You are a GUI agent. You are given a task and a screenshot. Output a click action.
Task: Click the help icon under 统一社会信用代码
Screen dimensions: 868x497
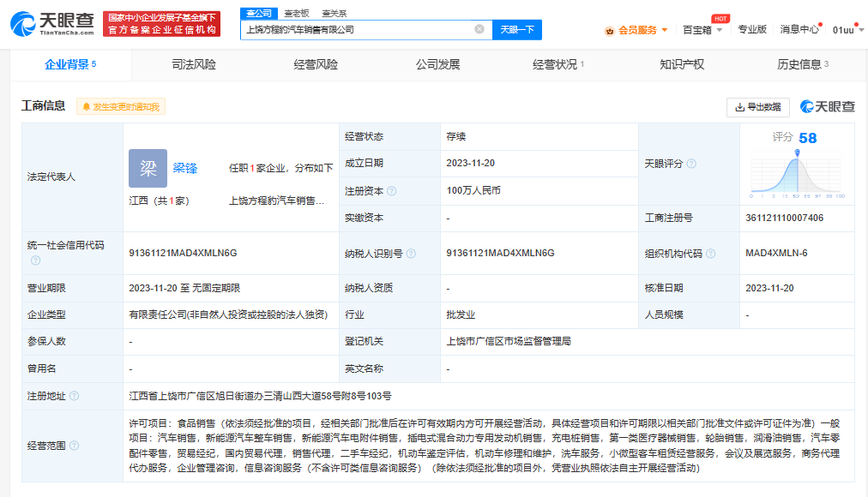coord(36,260)
